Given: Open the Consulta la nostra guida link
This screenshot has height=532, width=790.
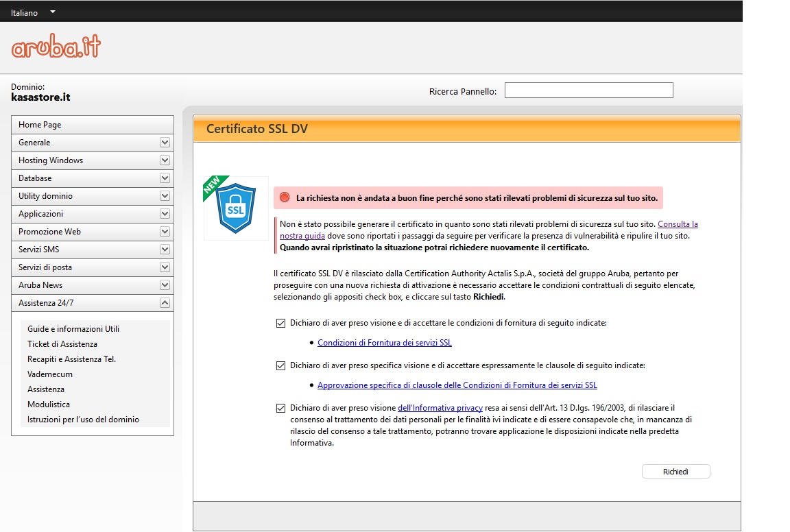Looking at the screenshot, I should point(678,224).
